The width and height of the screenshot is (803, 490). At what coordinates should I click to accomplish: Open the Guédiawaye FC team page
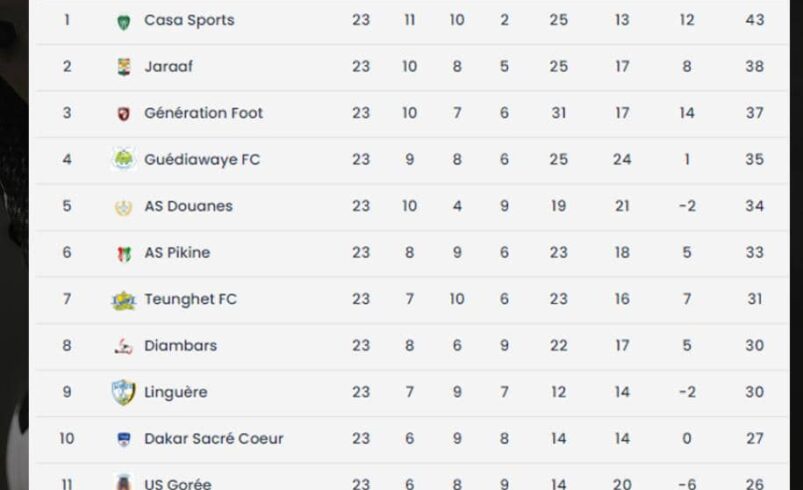tap(202, 159)
